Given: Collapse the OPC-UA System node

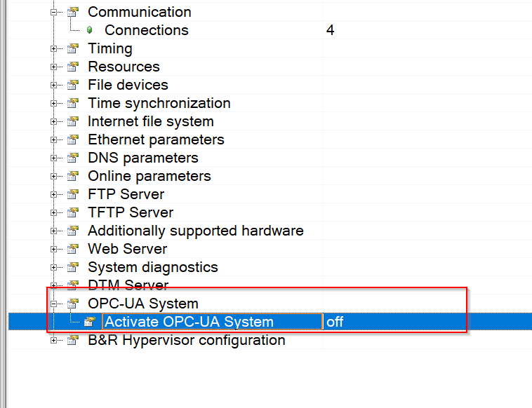Looking at the screenshot, I should [53, 304].
